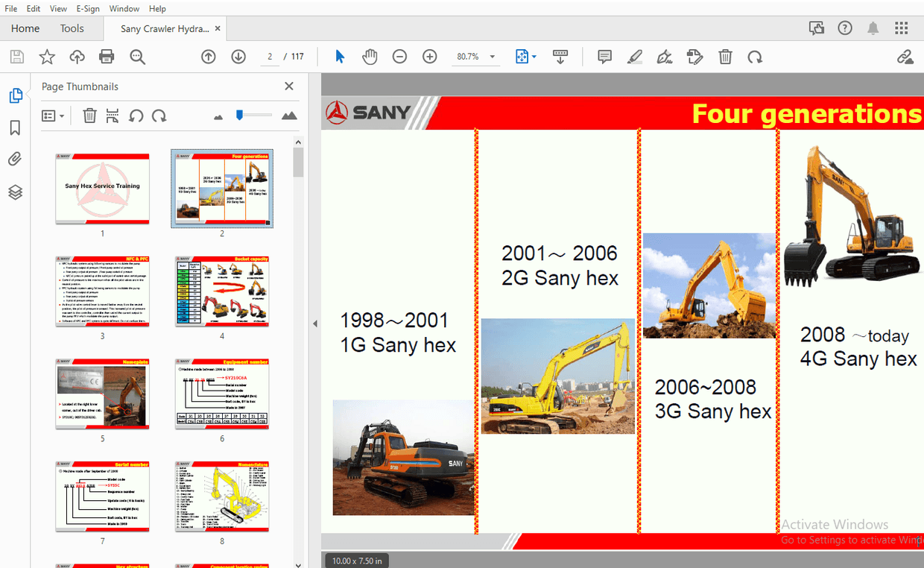
Task: Open the Attachments panel in the sidebar
Action: tap(16, 159)
